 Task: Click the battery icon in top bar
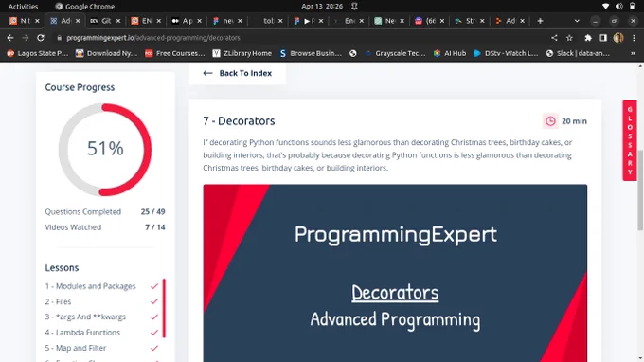[x=632, y=7]
